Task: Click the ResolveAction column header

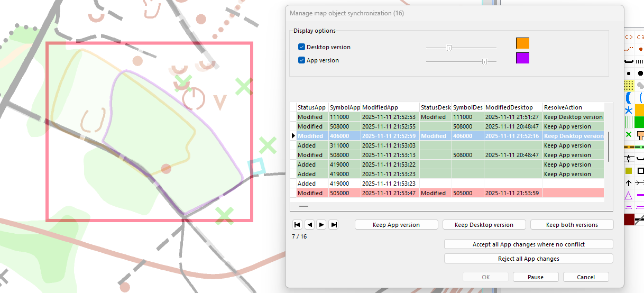Action: 573,107
